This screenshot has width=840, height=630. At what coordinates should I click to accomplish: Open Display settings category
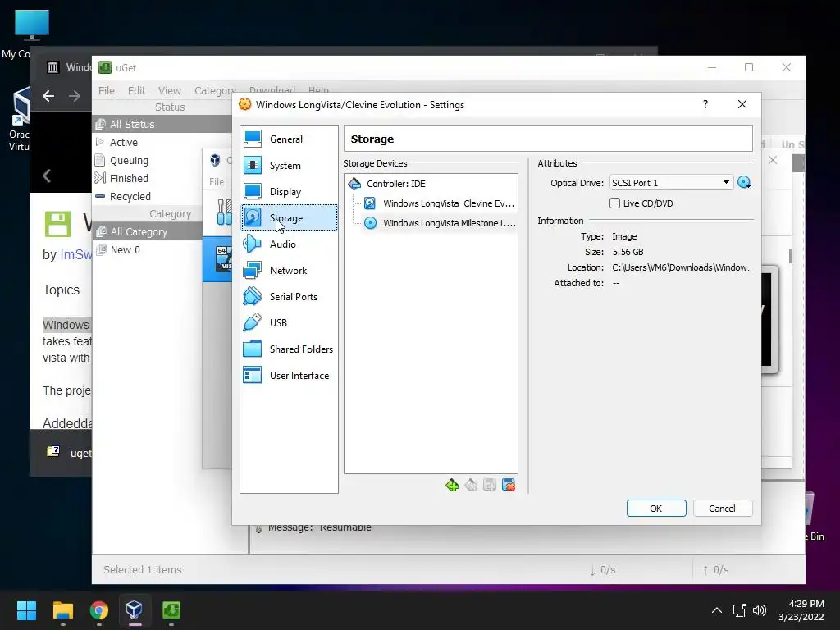(289, 192)
